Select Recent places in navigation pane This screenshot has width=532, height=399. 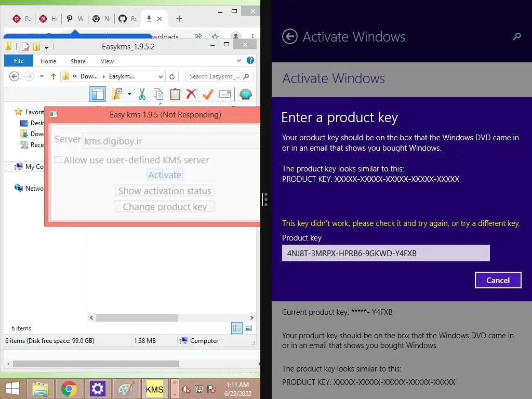(32, 145)
